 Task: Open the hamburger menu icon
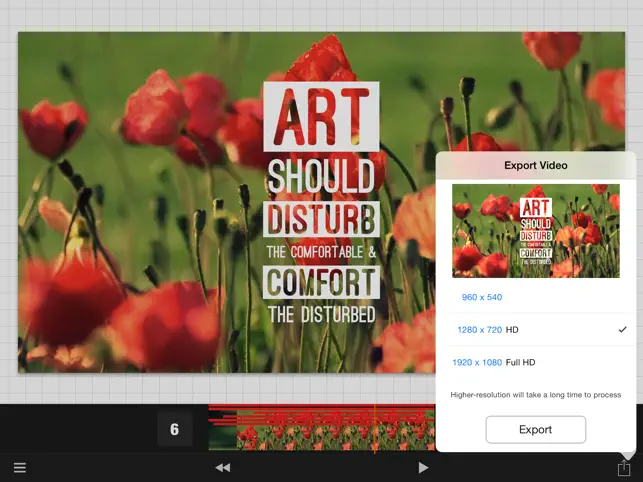[20, 467]
